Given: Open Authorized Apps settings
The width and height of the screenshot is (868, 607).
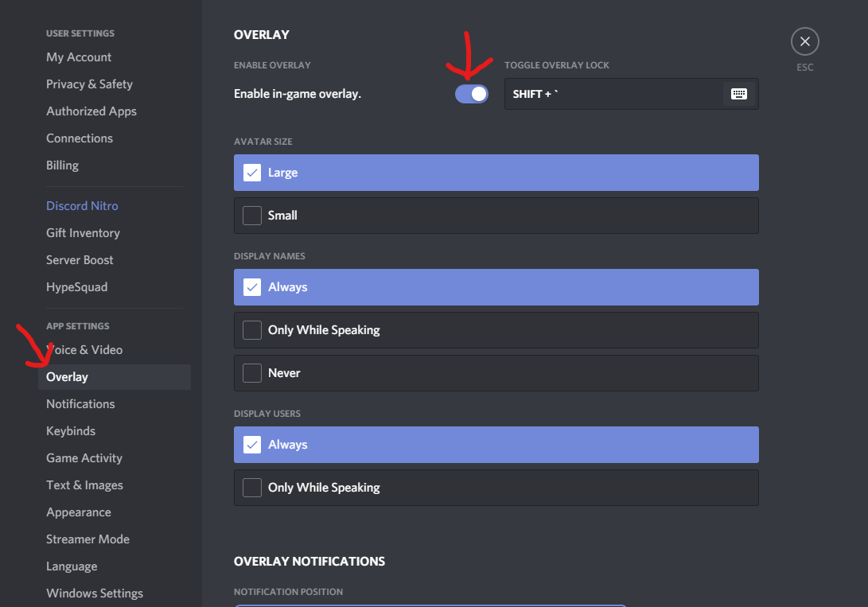Looking at the screenshot, I should pyautogui.click(x=91, y=111).
